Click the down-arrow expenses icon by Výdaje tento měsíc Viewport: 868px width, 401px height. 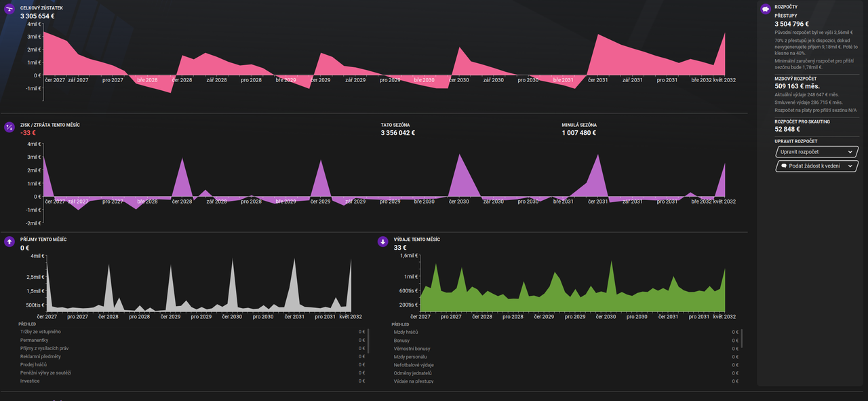[383, 242]
